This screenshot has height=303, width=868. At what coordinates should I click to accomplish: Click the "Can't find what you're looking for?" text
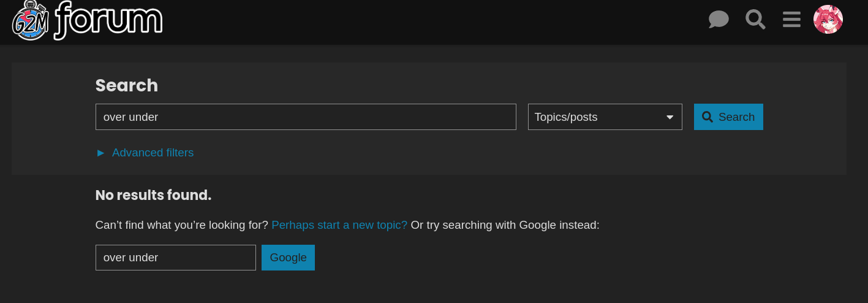pos(182,225)
